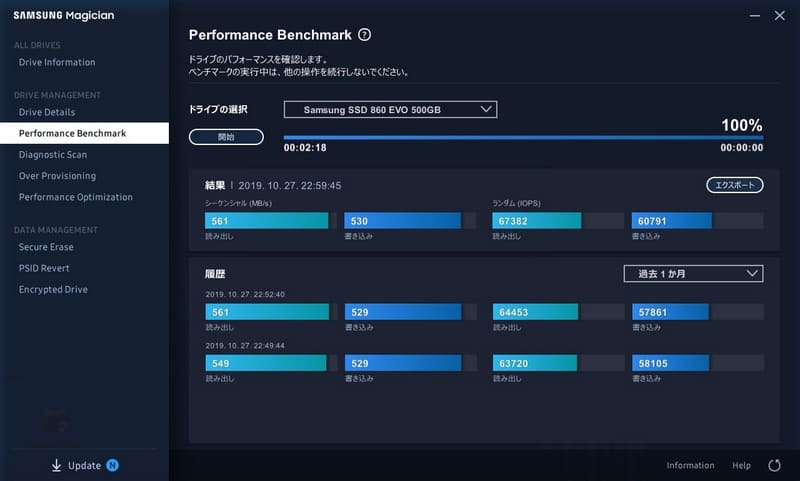Image resolution: width=800 pixels, height=481 pixels.
Task: Close the Samsung Magician window
Action: 779,16
